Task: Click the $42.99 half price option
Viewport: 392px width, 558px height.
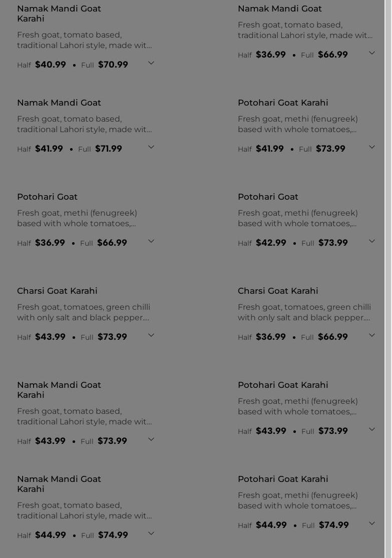Action: click(271, 243)
